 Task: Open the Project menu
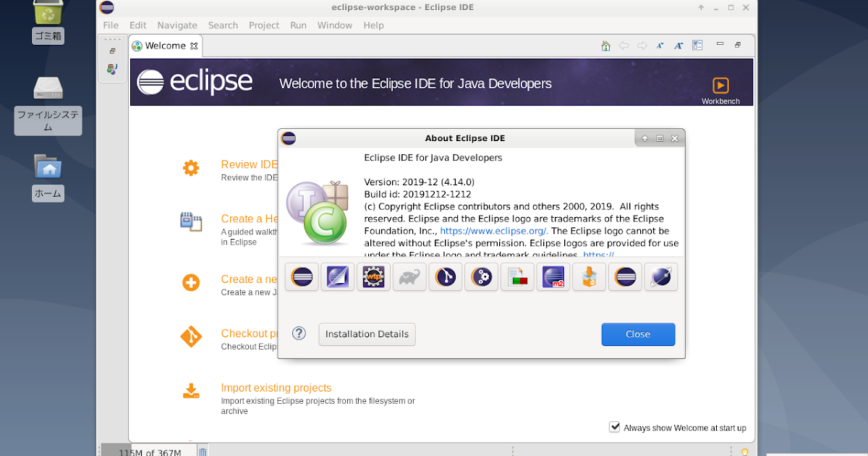(x=264, y=25)
